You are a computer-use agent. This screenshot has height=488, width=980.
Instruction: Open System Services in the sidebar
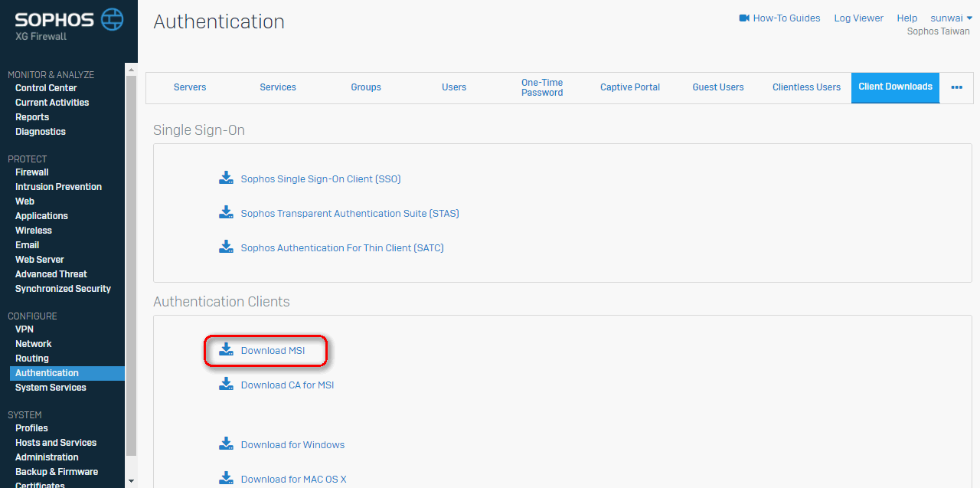51,388
